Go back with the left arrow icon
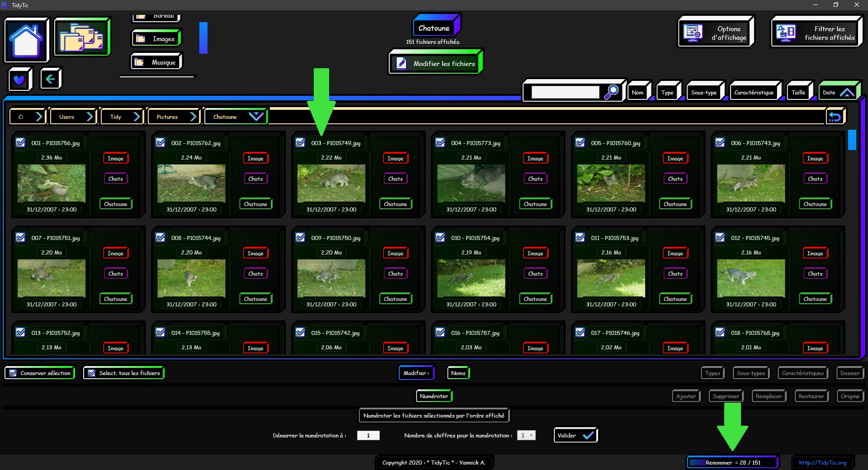Viewport: 868px width, 470px height. pos(51,79)
